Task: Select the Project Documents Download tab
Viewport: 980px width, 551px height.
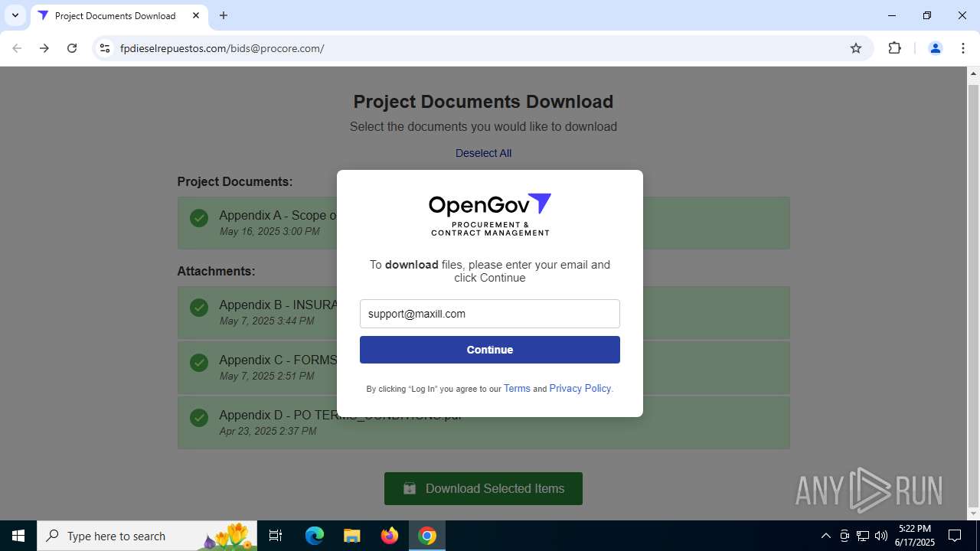Action: 119,16
